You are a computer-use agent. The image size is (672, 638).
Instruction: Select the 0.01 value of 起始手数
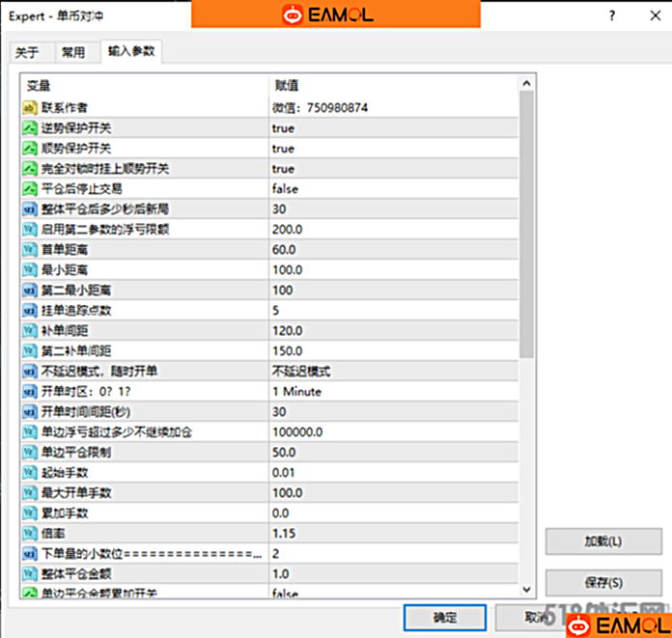pyautogui.click(x=393, y=473)
